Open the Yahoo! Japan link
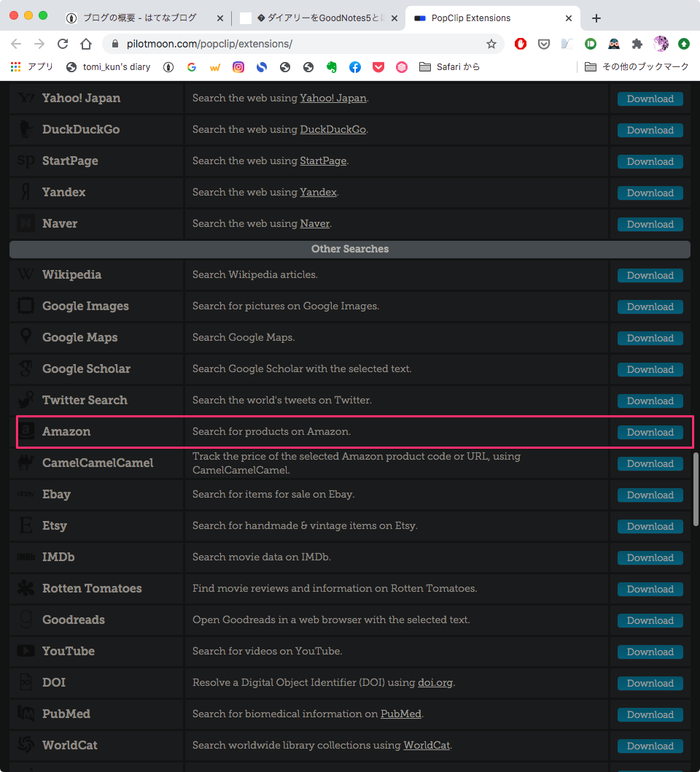700x772 pixels. click(x=333, y=98)
